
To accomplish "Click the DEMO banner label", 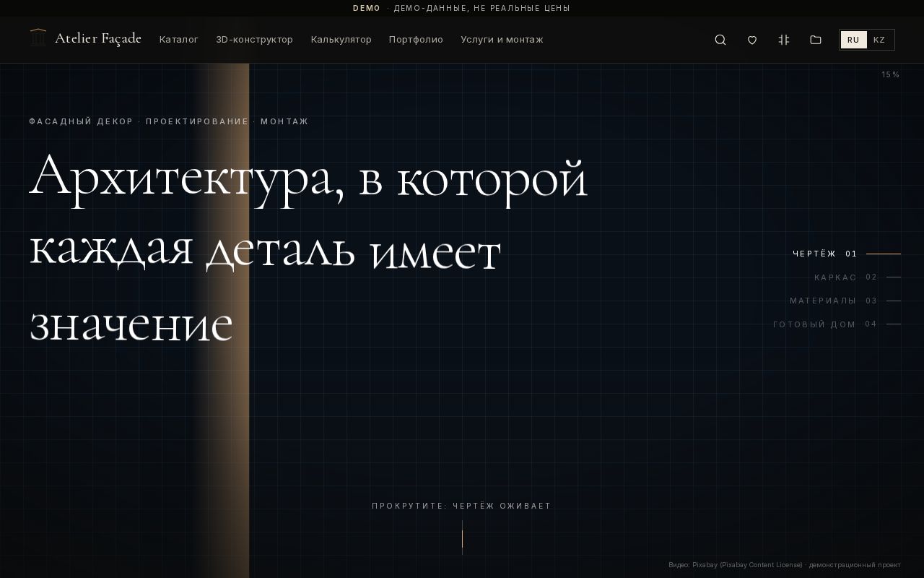I will coord(367,8).
